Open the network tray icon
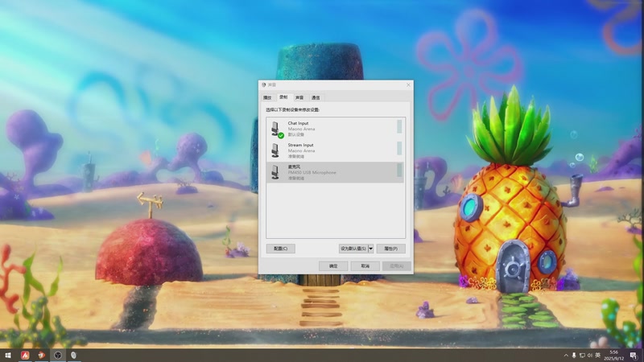 582,356
